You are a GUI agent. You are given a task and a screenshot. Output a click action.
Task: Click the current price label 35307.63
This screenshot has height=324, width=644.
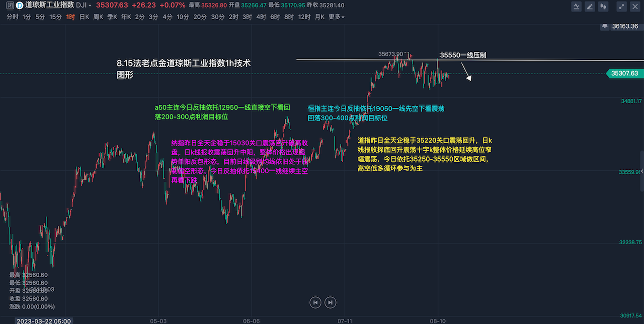(x=624, y=74)
